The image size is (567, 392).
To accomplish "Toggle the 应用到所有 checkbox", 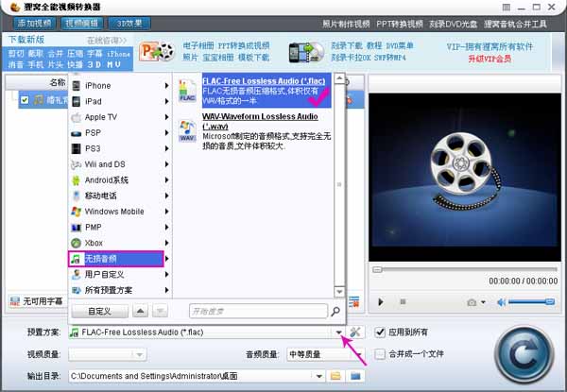I will pos(380,332).
